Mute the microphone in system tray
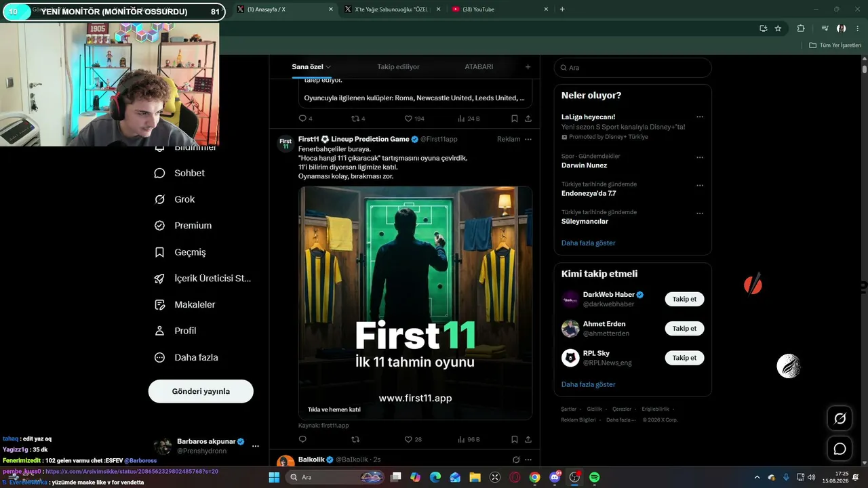Viewport: 868px width, 488px height. pos(786,478)
